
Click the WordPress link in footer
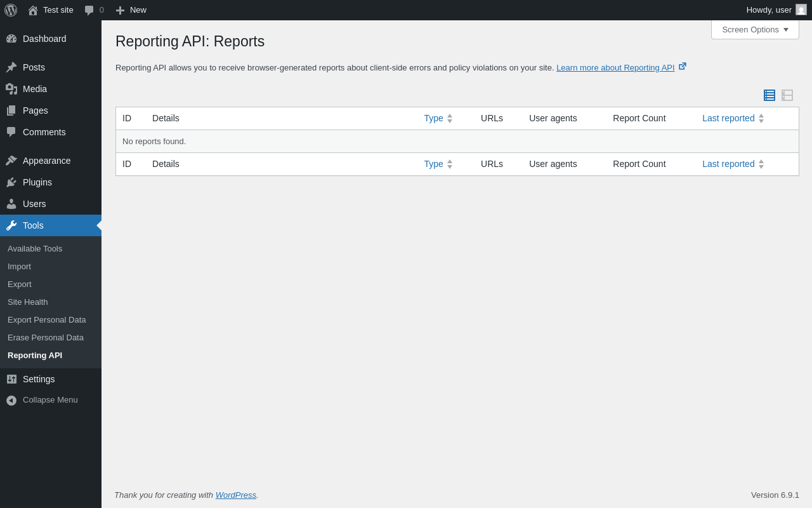[x=235, y=495]
